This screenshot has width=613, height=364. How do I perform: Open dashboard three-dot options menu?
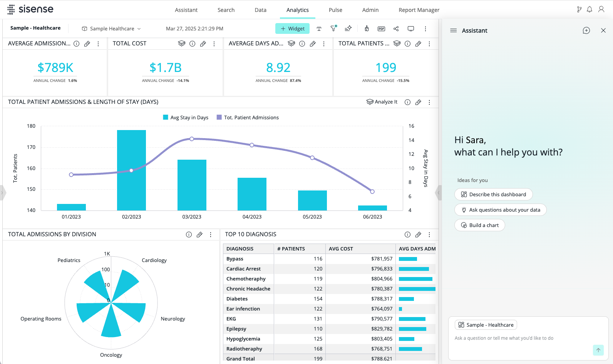425,28
